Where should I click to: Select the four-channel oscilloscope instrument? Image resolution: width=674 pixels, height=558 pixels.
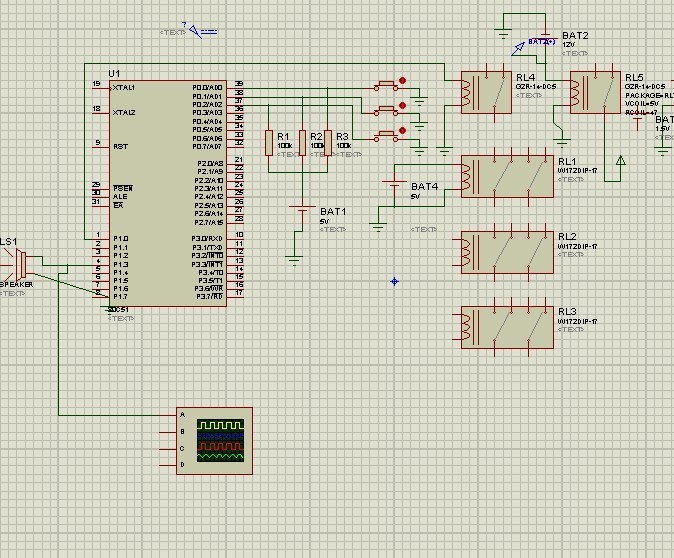[214, 440]
